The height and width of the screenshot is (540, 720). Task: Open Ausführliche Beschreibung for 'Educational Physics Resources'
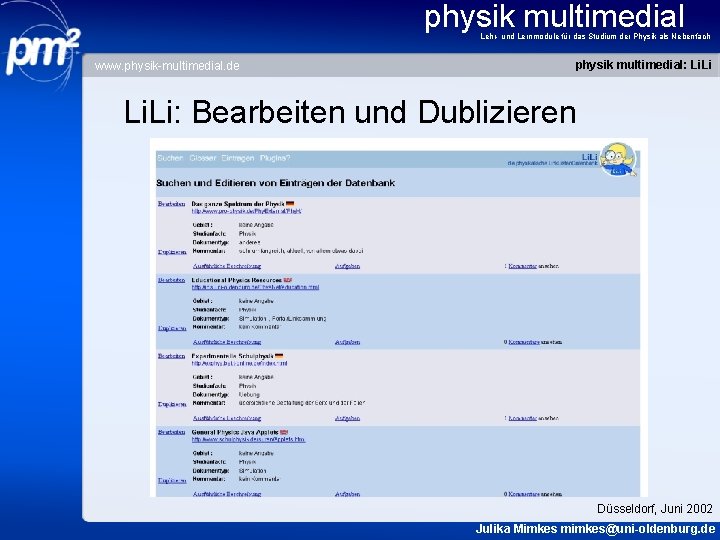(227, 342)
